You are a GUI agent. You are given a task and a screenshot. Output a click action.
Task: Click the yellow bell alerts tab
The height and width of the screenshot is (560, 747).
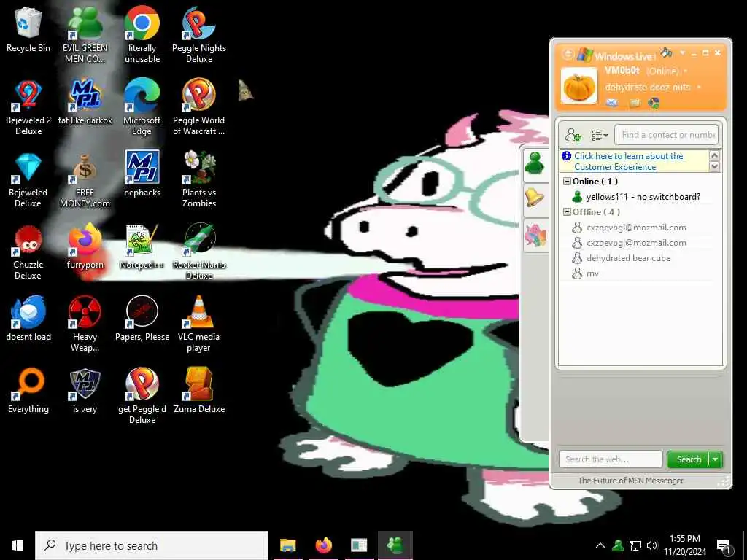(535, 198)
